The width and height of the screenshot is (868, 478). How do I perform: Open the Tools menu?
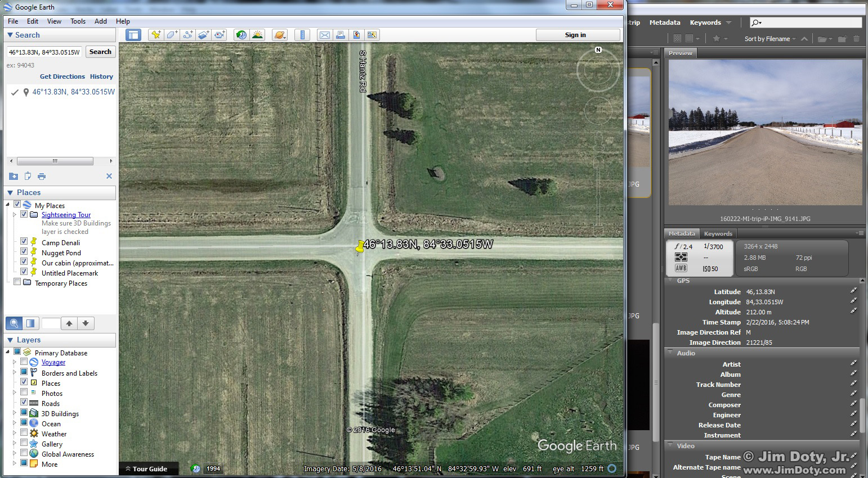[78, 21]
